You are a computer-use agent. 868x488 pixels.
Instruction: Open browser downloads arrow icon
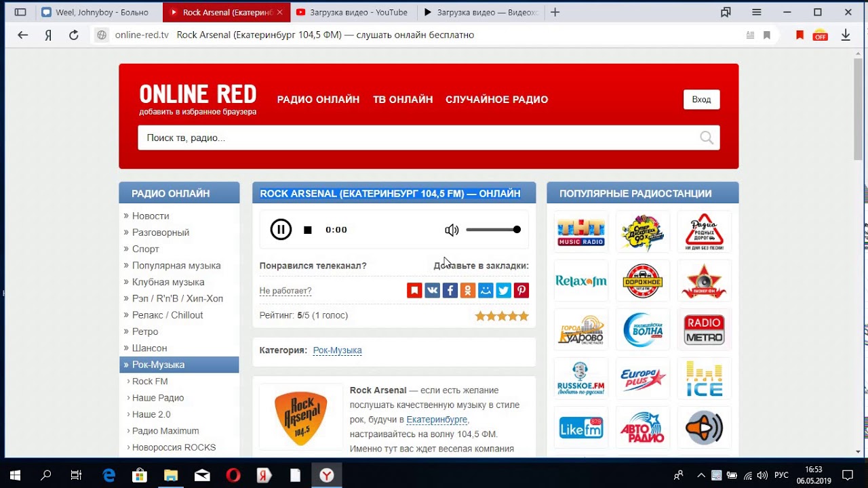[846, 35]
